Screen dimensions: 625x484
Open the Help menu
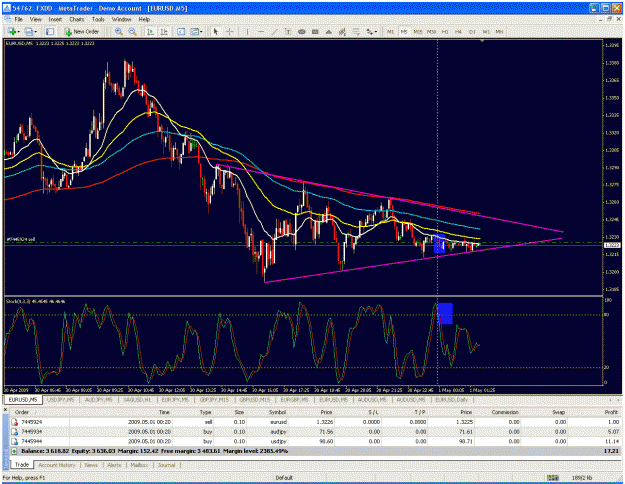tap(144, 19)
